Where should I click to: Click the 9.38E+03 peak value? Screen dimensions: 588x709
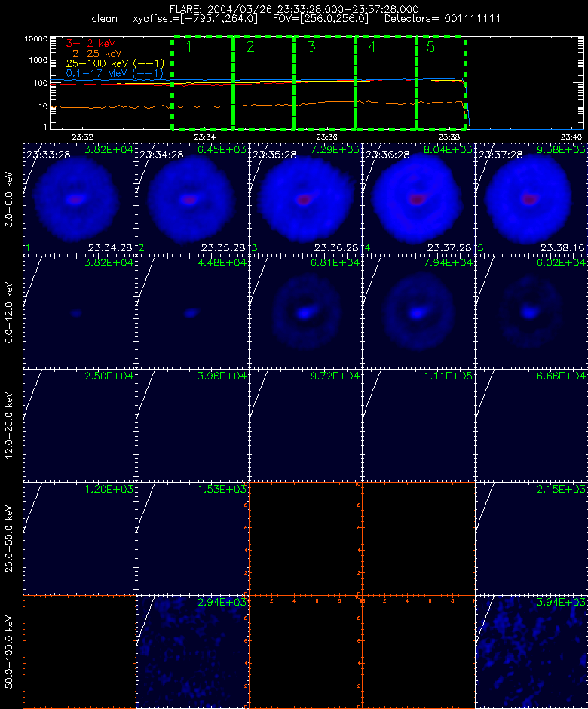561,149
